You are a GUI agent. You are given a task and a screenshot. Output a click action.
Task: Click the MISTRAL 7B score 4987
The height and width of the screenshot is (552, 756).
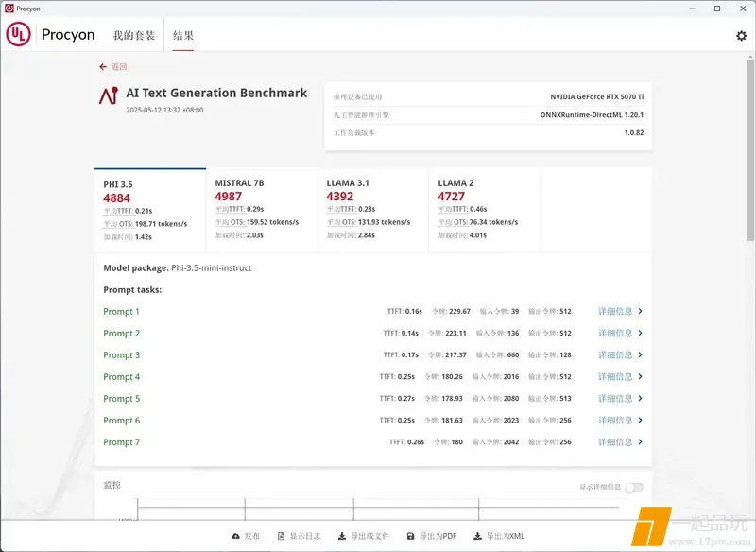coord(228,197)
